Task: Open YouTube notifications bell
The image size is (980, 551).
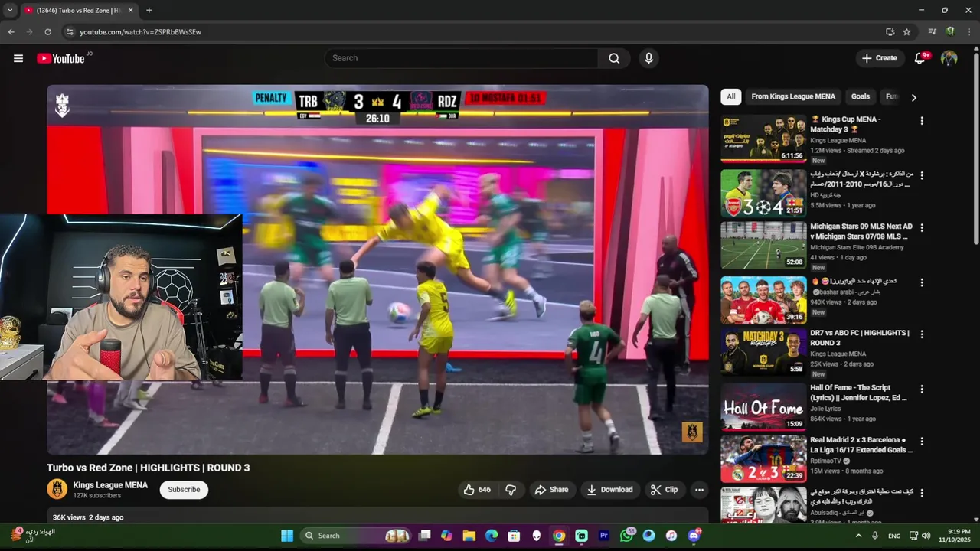Action: tap(920, 58)
